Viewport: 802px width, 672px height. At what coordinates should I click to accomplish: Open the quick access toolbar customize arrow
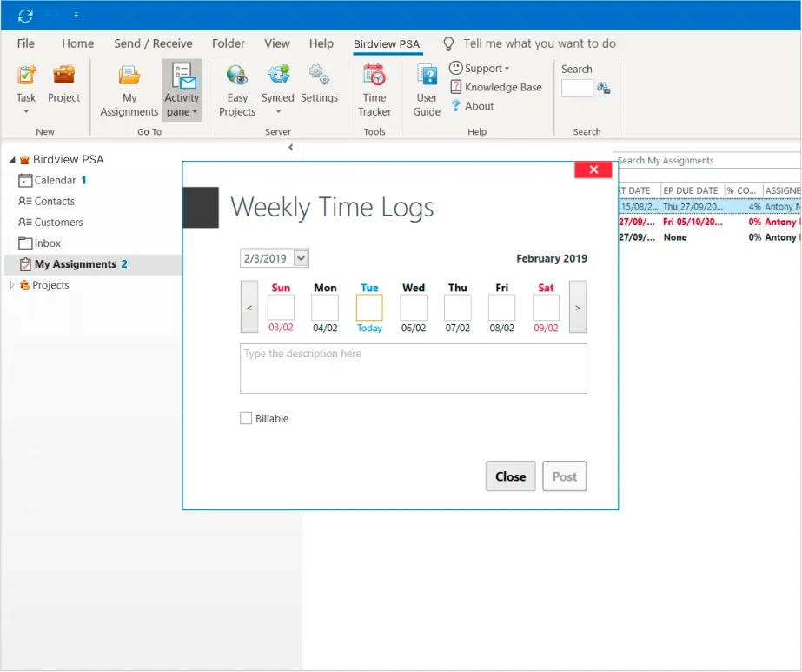click(76, 16)
